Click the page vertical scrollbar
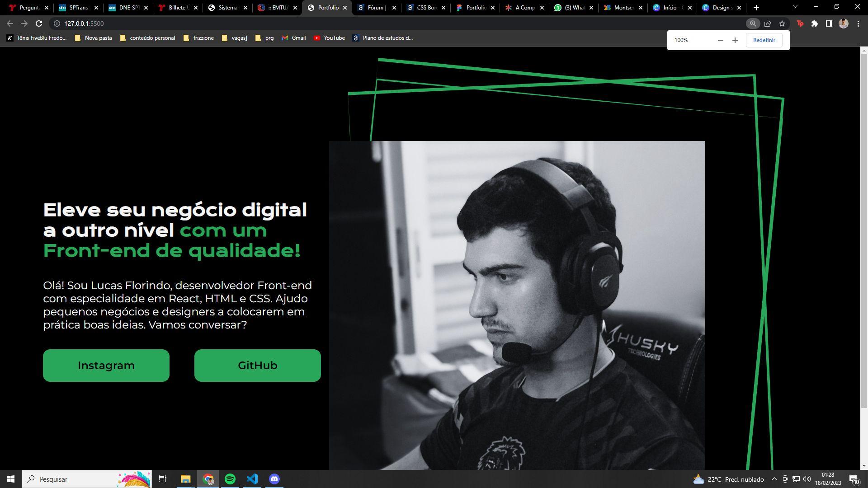868x488 pixels. [864, 230]
